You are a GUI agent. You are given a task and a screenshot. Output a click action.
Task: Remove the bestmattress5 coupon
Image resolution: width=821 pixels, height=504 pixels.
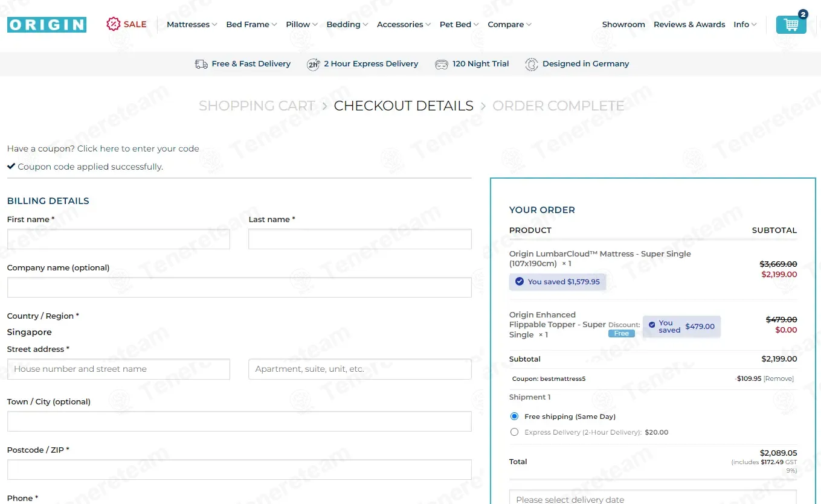pyautogui.click(x=779, y=378)
